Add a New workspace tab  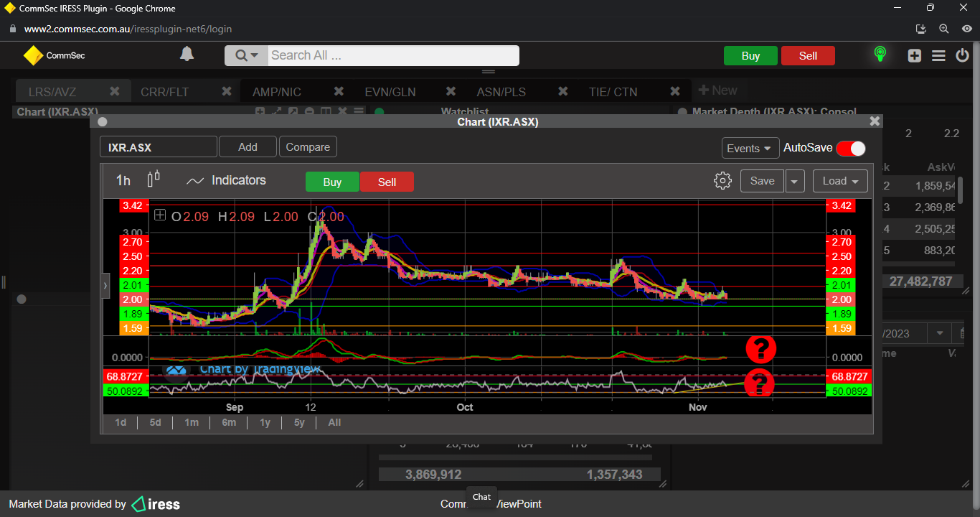pos(718,90)
